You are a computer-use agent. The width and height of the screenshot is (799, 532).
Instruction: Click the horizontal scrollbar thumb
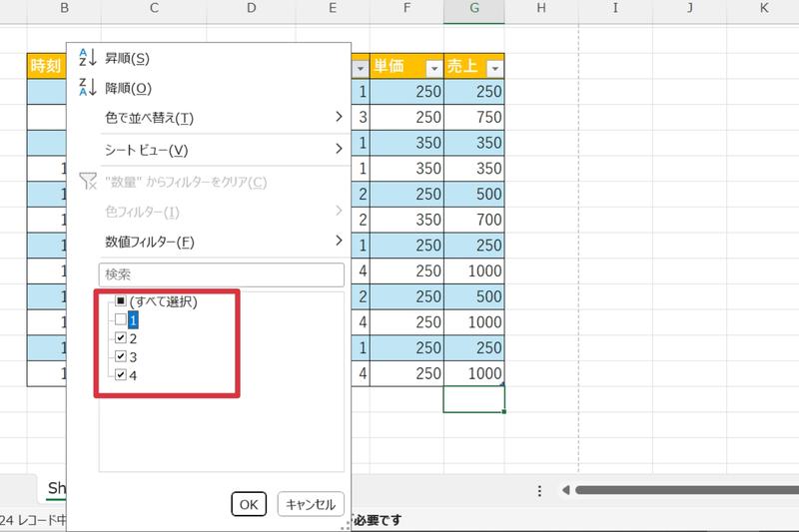687,490
